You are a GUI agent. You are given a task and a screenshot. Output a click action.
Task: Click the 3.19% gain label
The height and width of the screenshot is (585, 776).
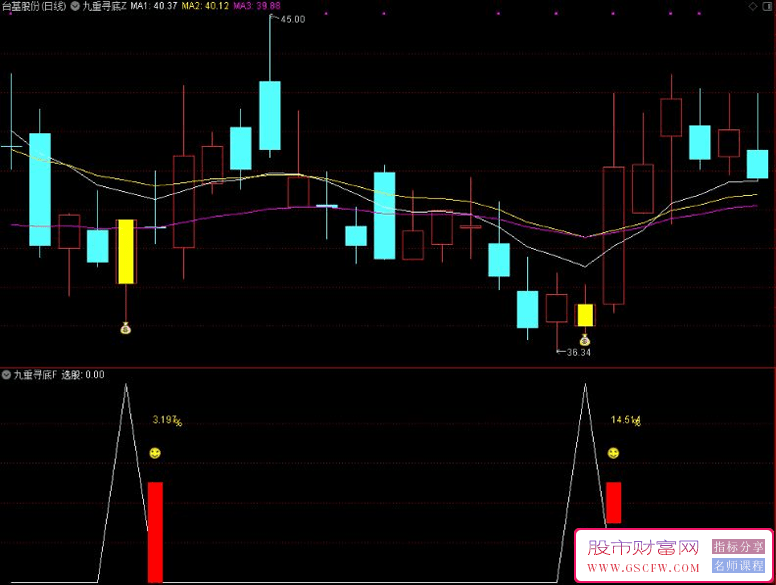167,420
